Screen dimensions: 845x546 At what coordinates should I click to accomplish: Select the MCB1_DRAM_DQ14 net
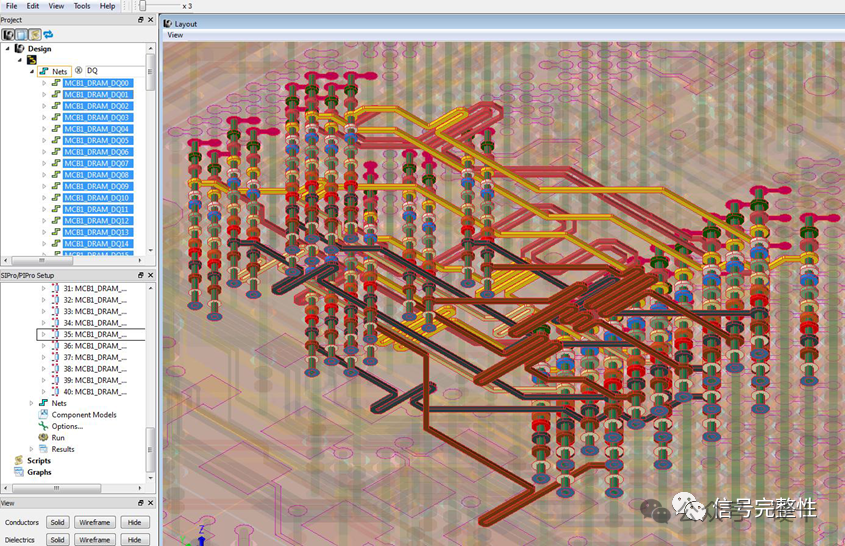pos(98,244)
